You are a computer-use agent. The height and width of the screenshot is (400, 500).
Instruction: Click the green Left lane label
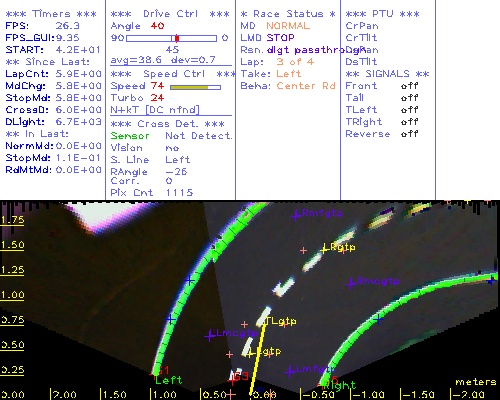pyautogui.click(x=169, y=380)
